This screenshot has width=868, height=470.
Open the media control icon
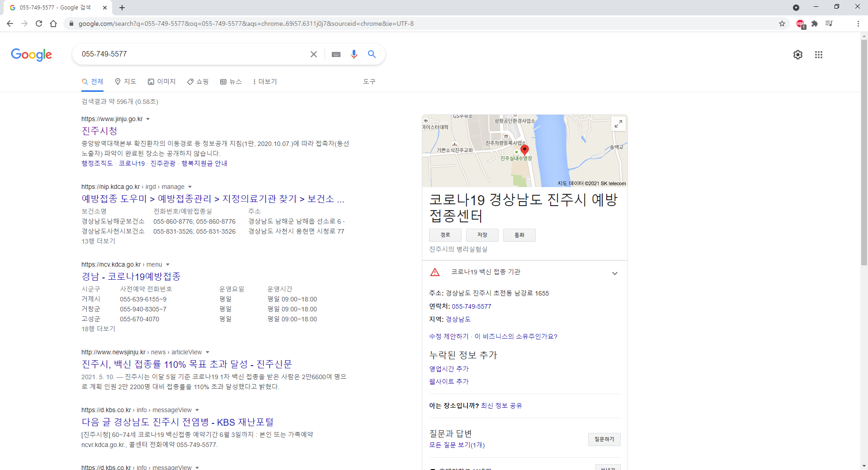(829, 23)
